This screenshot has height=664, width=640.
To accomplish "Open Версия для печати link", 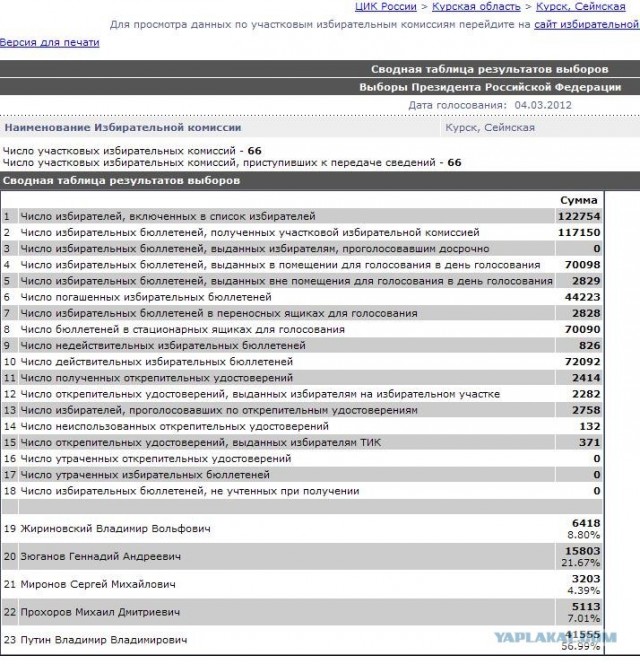I will [x=50, y=42].
